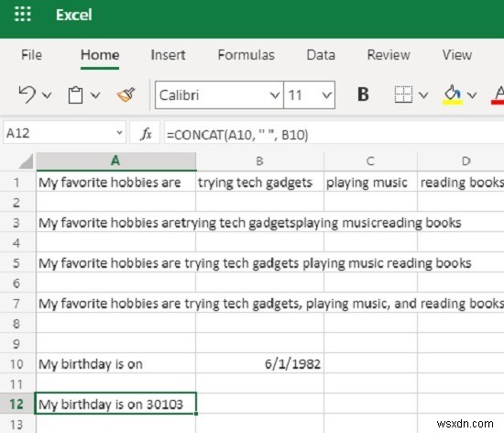504x433 pixels.
Task: Select column B header
Action: 259,161
